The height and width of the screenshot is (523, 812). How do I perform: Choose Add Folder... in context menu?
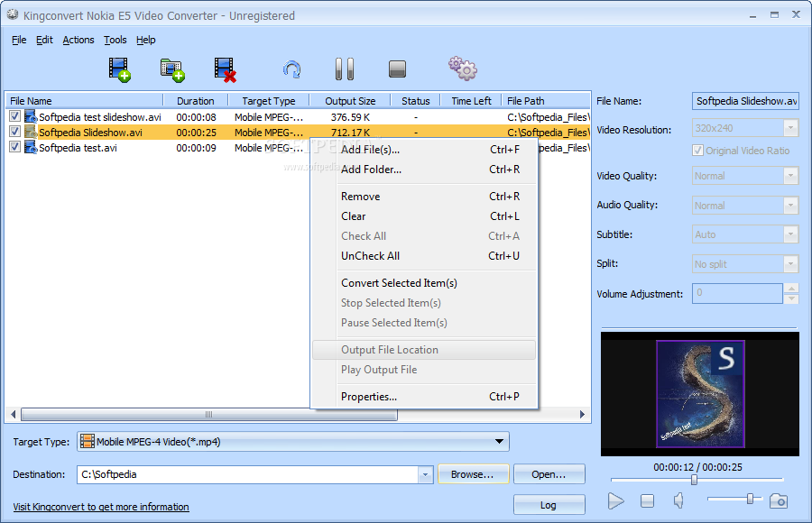point(425,170)
